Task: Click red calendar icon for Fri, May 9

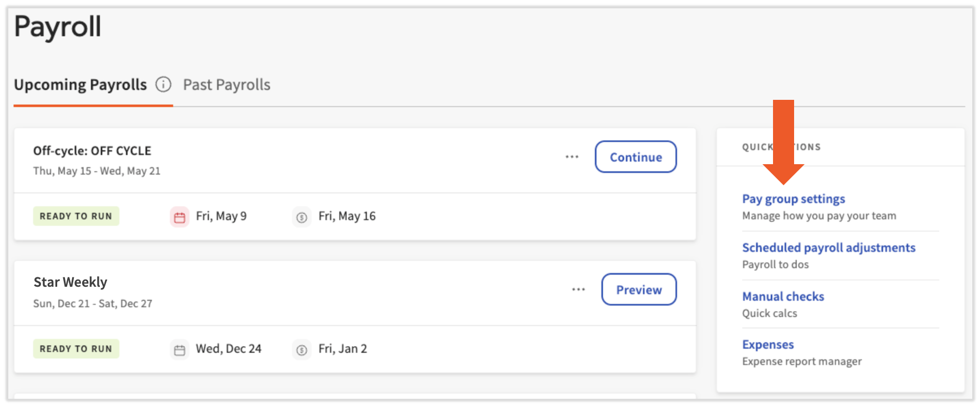Action: click(x=179, y=217)
